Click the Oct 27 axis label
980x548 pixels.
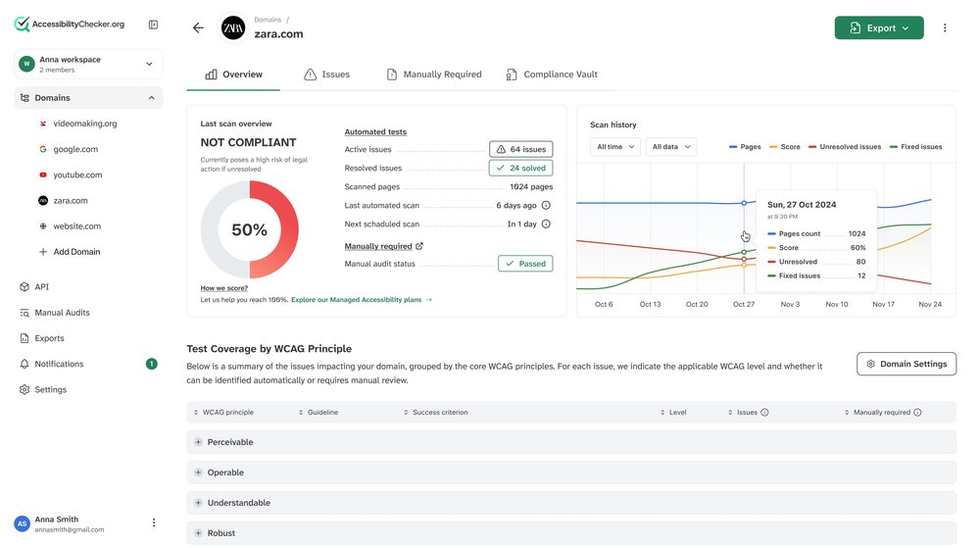(743, 304)
